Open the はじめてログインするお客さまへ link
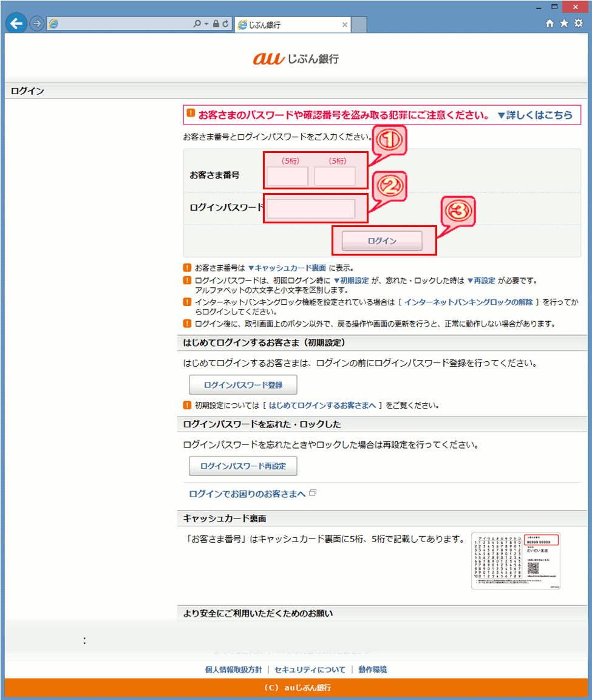Image resolution: width=592 pixels, height=700 pixels. tap(322, 406)
